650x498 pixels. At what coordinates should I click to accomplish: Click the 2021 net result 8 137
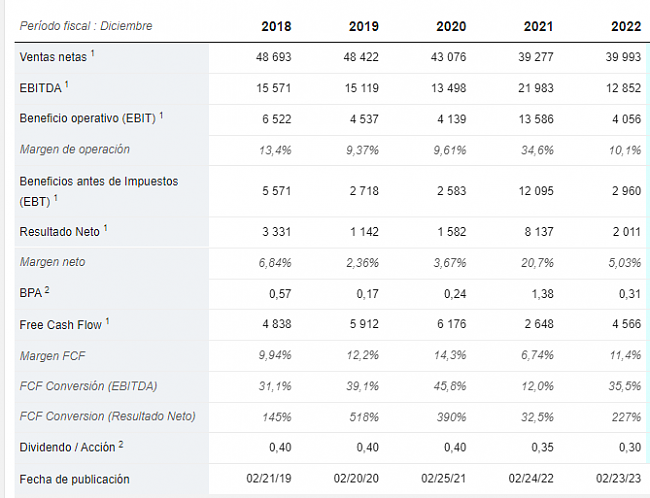[539, 231]
